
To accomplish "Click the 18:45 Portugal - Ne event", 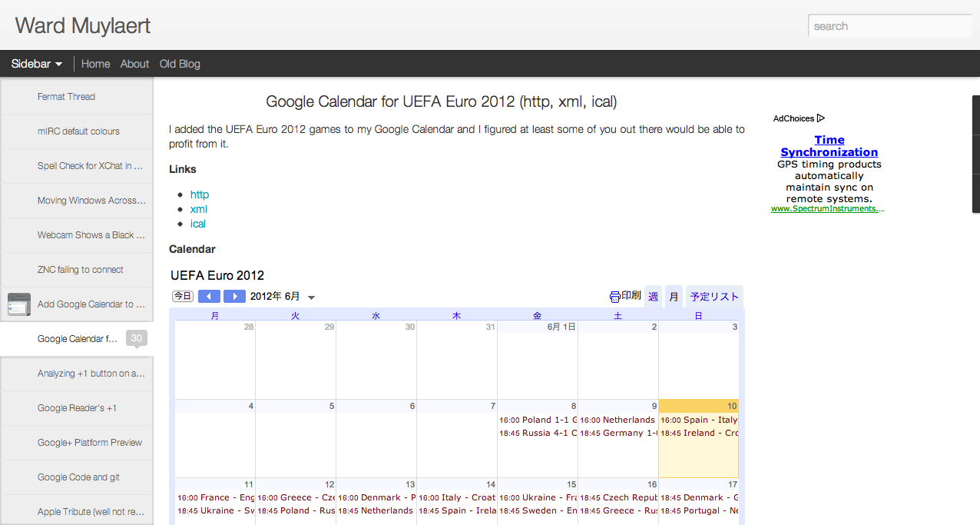I will click(x=699, y=511).
